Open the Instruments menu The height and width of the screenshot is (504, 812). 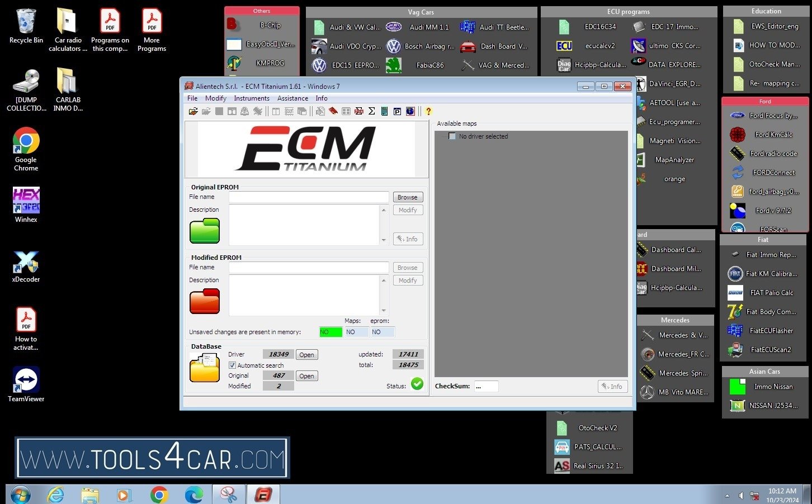[252, 98]
